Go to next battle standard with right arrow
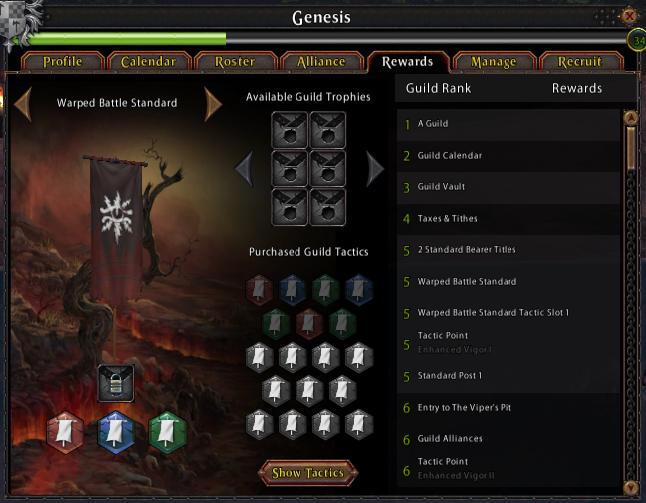 213,104
